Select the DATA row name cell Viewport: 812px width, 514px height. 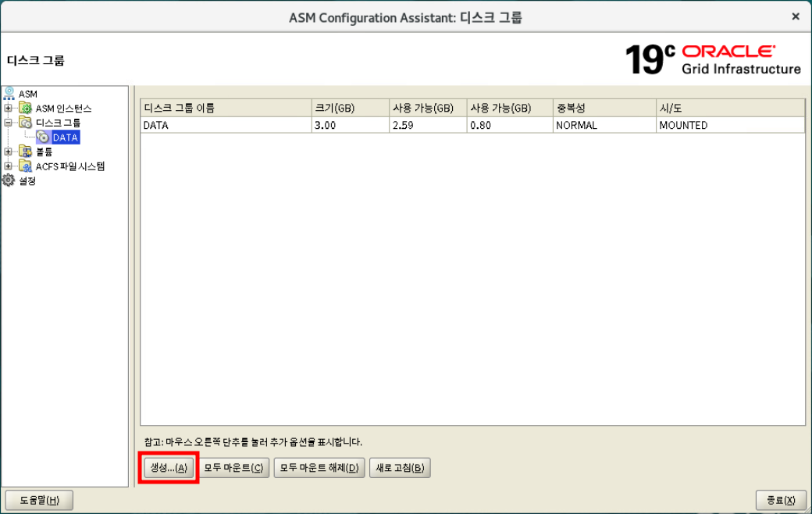226,125
